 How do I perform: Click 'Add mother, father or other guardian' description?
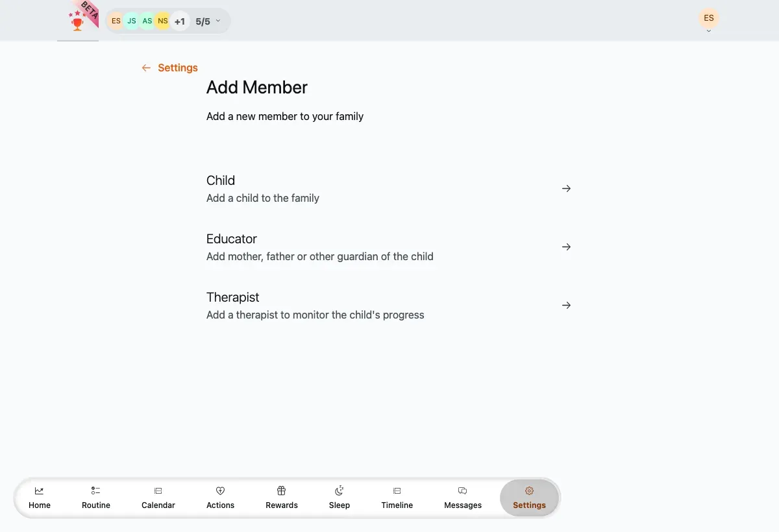(320, 256)
